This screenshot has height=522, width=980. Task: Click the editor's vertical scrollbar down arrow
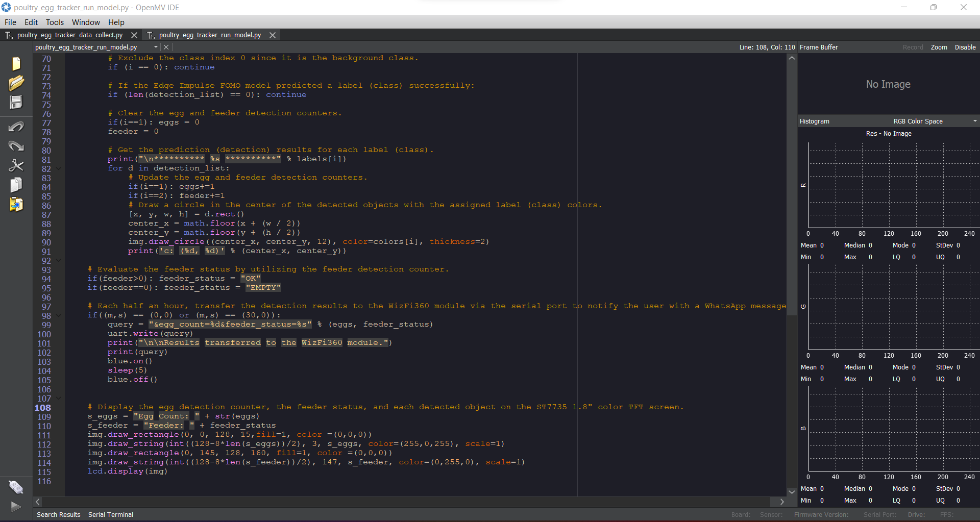792,492
